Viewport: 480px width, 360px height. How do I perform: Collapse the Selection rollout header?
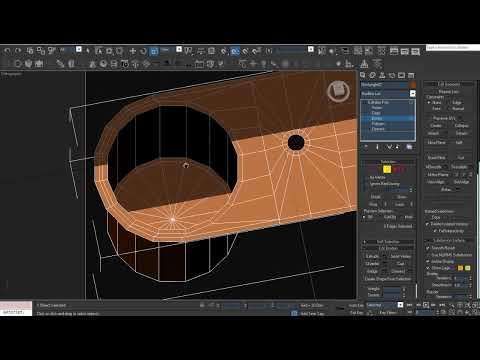pos(388,162)
